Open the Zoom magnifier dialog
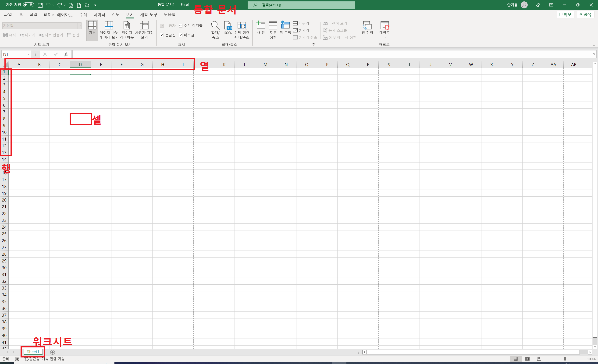Viewport: 598px width, 364px height. pos(215,25)
